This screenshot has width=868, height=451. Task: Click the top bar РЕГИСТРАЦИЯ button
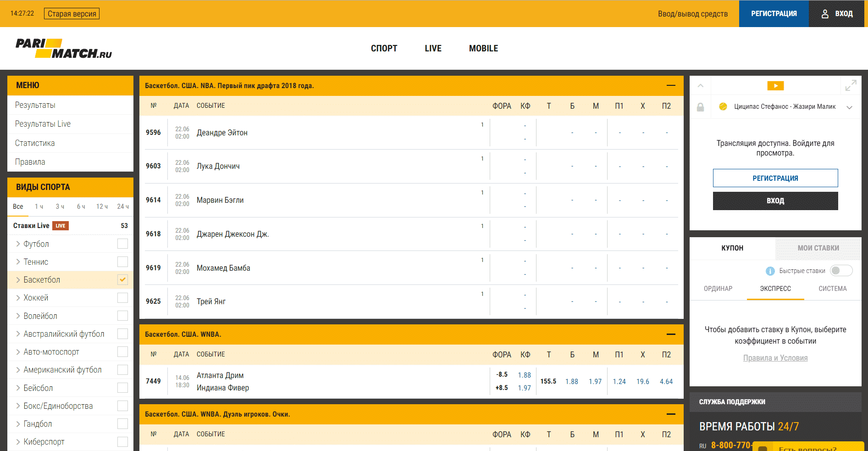click(774, 14)
